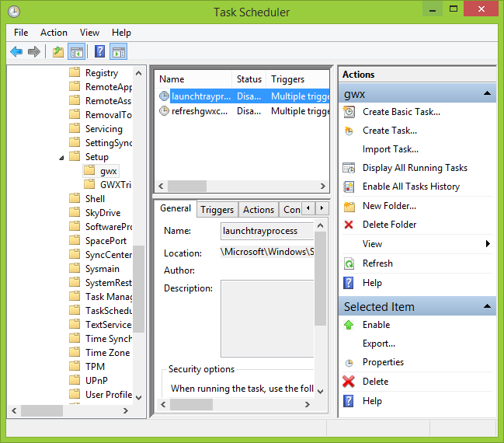This screenshot has width=504, height=443.
Task: Expand the View submenu arrow
Action: pos(488,244)
